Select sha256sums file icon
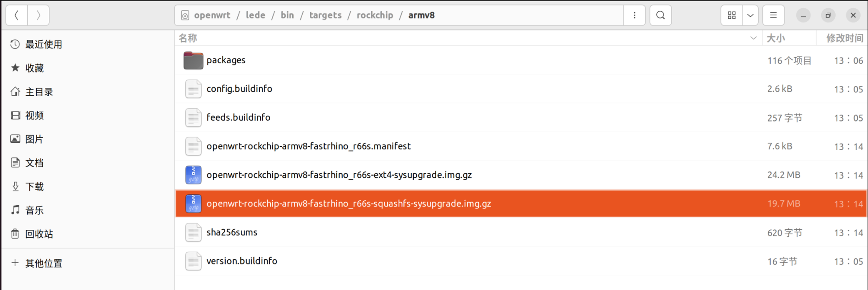The width and height of the screenshot is (868, 290). (193, 232)
